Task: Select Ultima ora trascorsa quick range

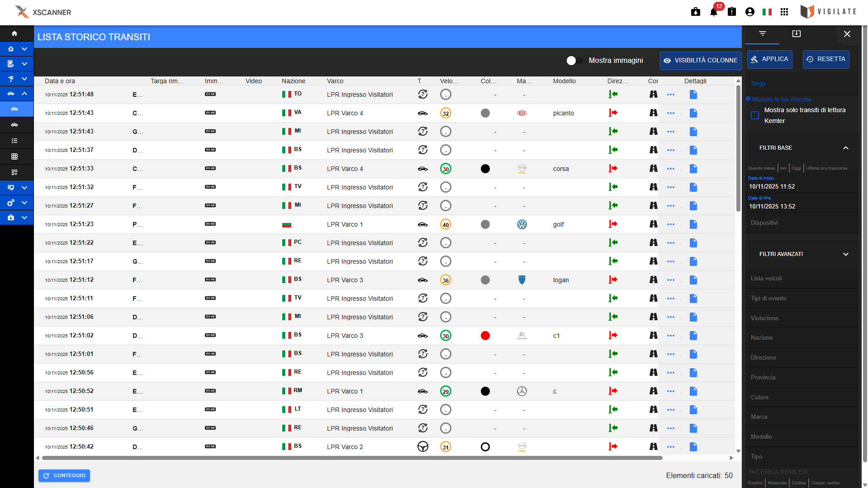Action: pos(826,168)
